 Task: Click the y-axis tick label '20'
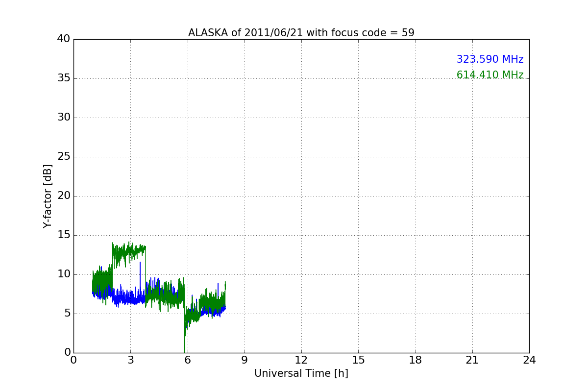[64, 196]
